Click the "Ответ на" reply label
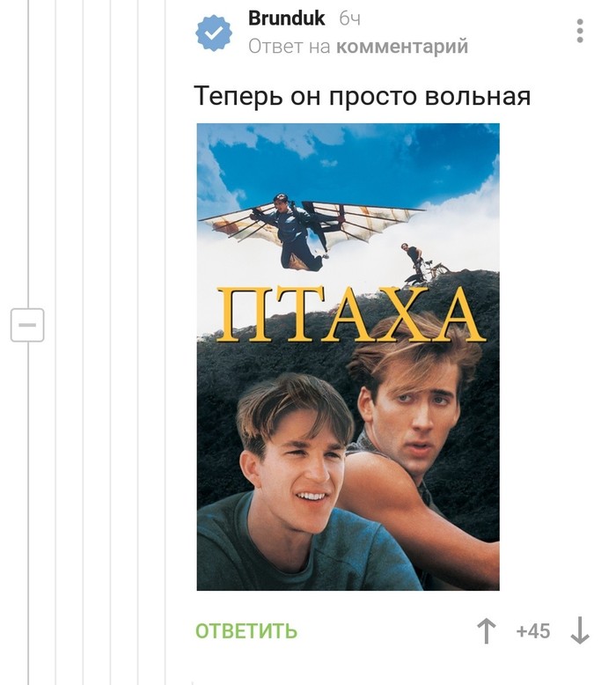Viewport: 616px width, 685px height. [x=290, y=47]
